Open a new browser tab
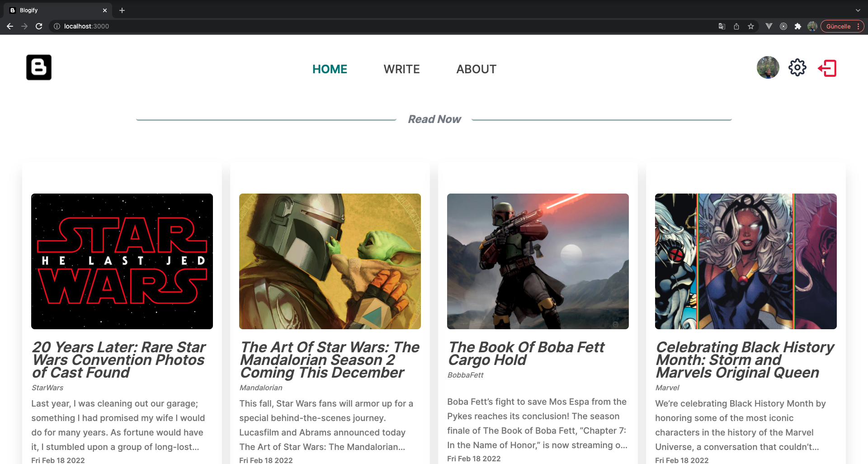This screenshot has width=868, height=464. click(x=122, y=10)
